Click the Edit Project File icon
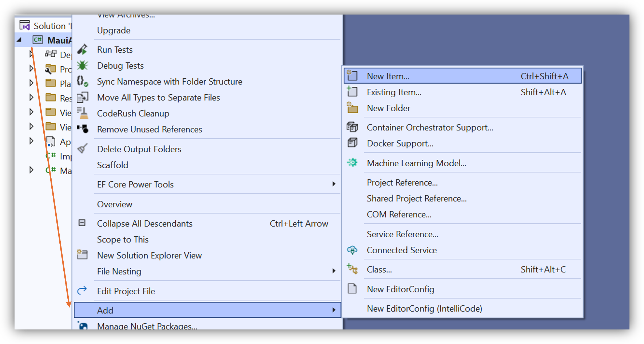The width and height of the screenshot is (644, 344). 82,290
